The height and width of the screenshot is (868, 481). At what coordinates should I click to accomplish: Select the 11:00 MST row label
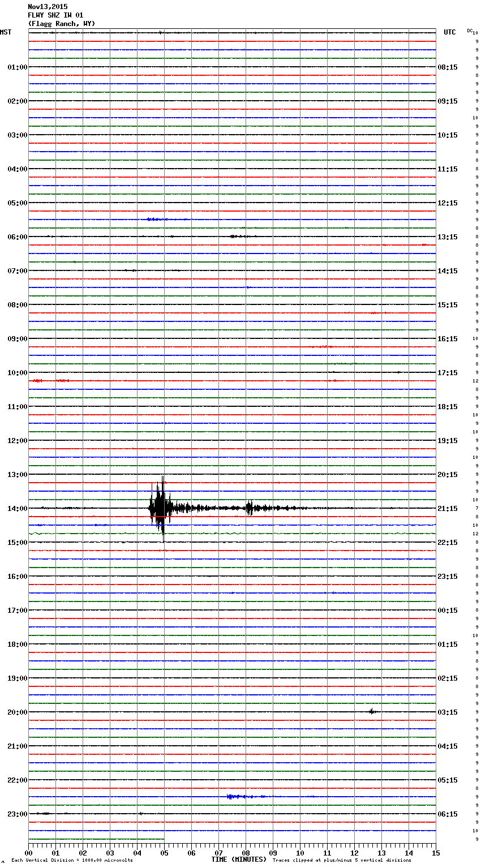pyautogui.click(x=18, y=407)
